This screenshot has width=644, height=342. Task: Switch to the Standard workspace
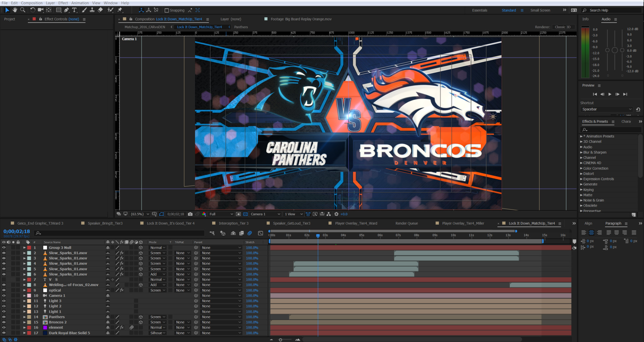(x=508, y=10)
